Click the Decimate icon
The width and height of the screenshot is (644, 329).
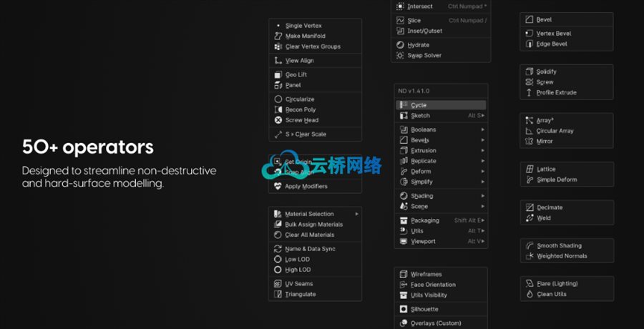[x=530, y=207]
